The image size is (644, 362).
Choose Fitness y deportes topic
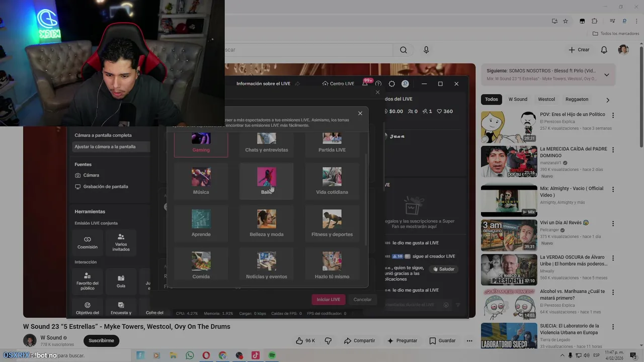coord(332,223)
